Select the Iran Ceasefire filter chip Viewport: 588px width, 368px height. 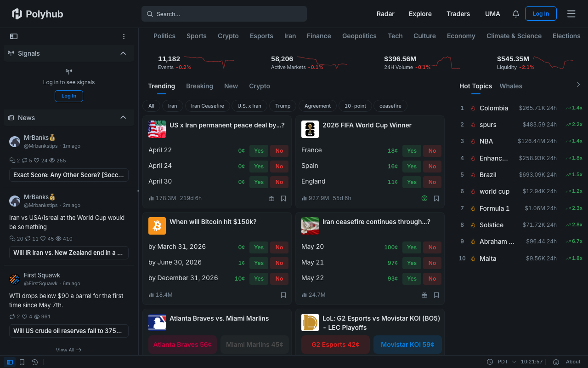click(x=208, y=106)
